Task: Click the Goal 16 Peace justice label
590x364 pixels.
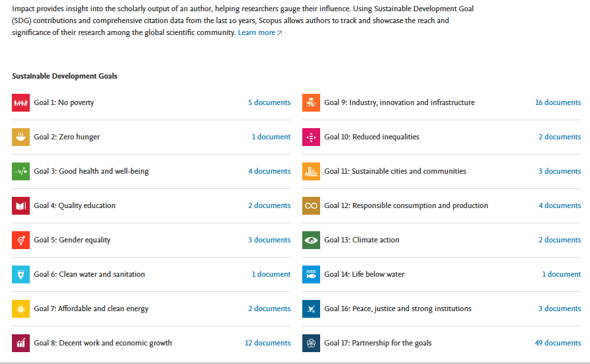Action: [x=398, y=309]
